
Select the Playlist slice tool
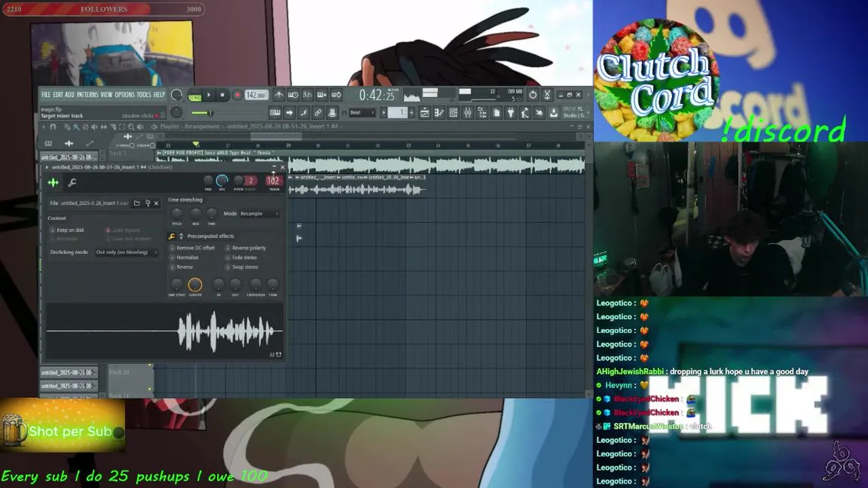point(114,127)
